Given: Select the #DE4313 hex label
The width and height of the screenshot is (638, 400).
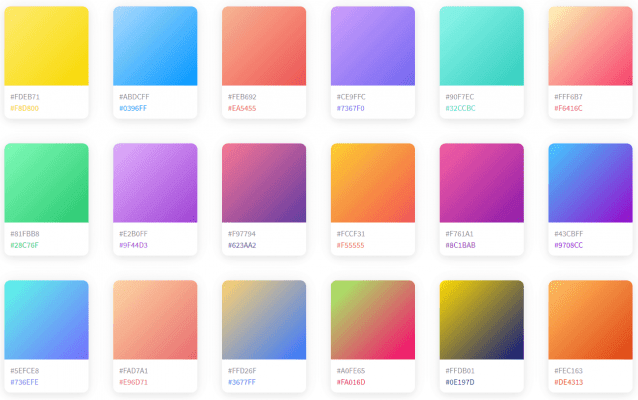Looking at the screenshot, I should pos(568,383).
